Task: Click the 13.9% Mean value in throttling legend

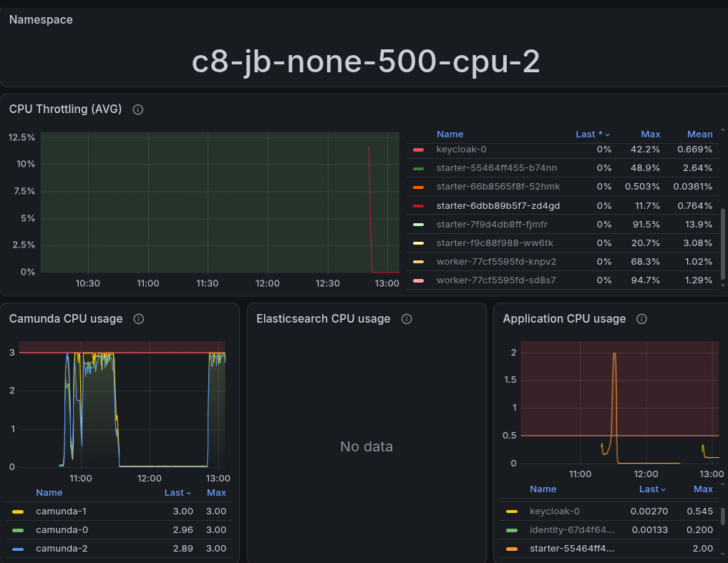Action: 699,224
